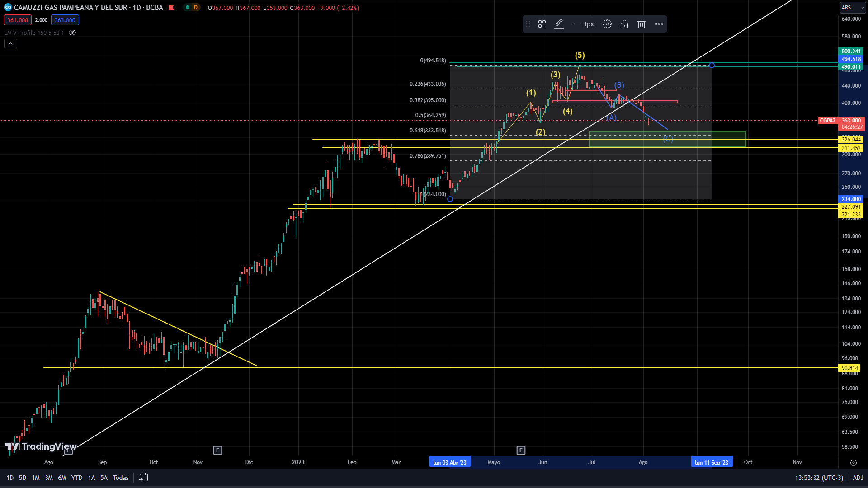Click the 221.233 yellow price label
The width and height of the screenshot is (868, 488).
point(851,215)
